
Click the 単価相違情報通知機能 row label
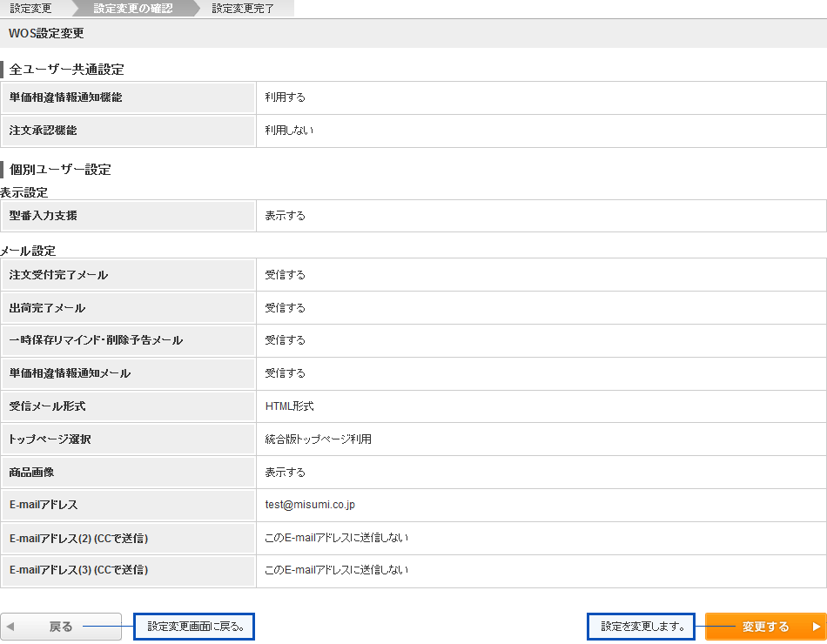65,97
